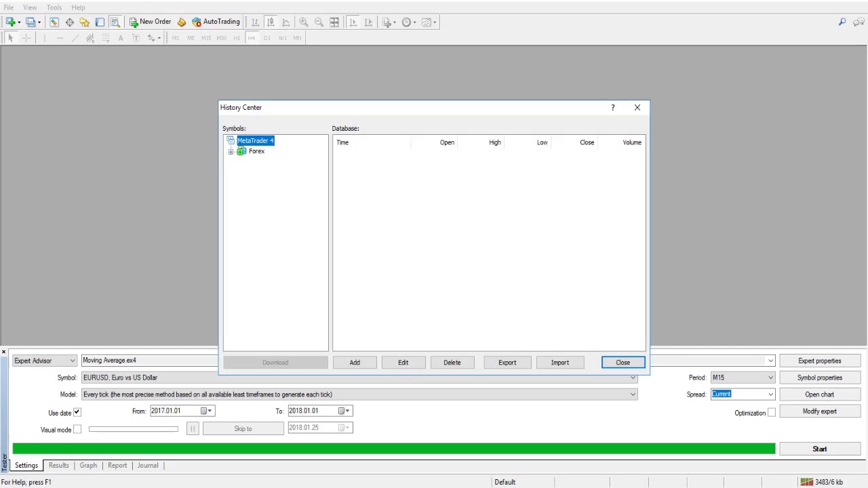This screenshot has width=868, height=488.
Task: Click the Edit button in History Center
Action: tap(403, 363)
